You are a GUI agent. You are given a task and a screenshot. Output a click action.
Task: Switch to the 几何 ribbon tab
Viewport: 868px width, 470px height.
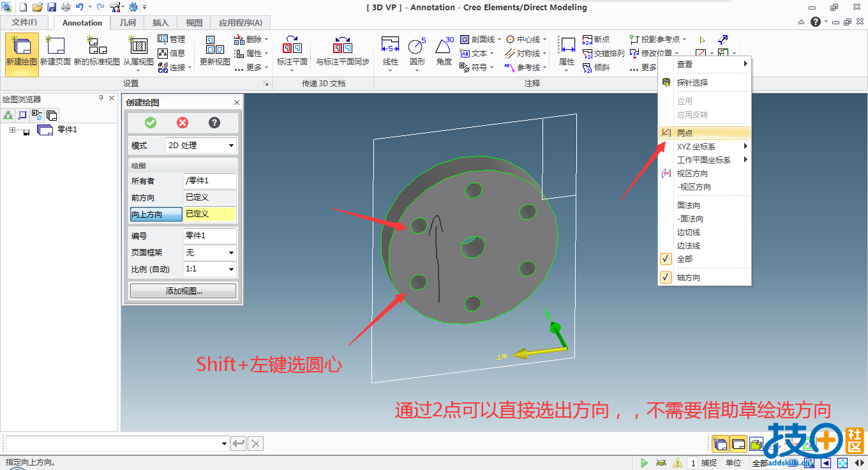(128, 22)
